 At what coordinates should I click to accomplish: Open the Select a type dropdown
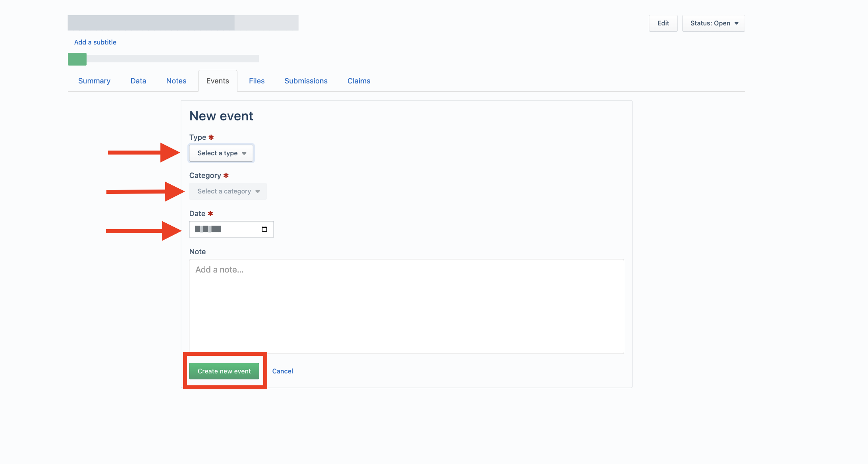(221, 153)
